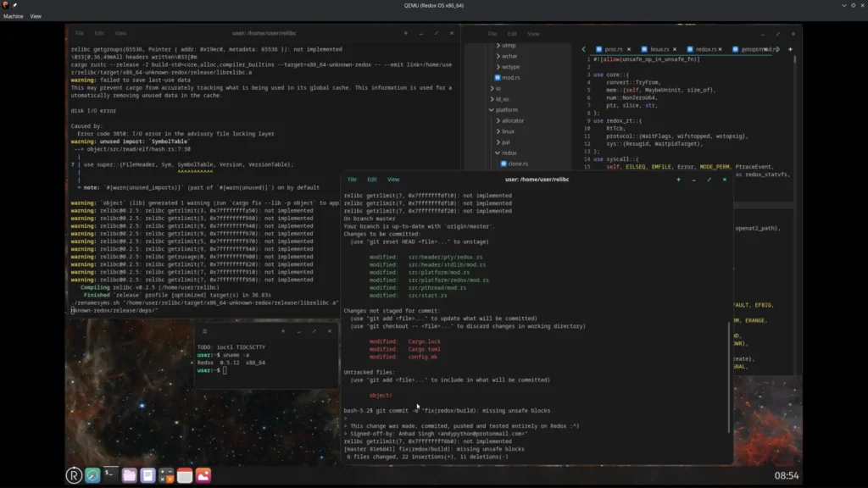Launch the web browser from the taskbar

tap(93, 475)
